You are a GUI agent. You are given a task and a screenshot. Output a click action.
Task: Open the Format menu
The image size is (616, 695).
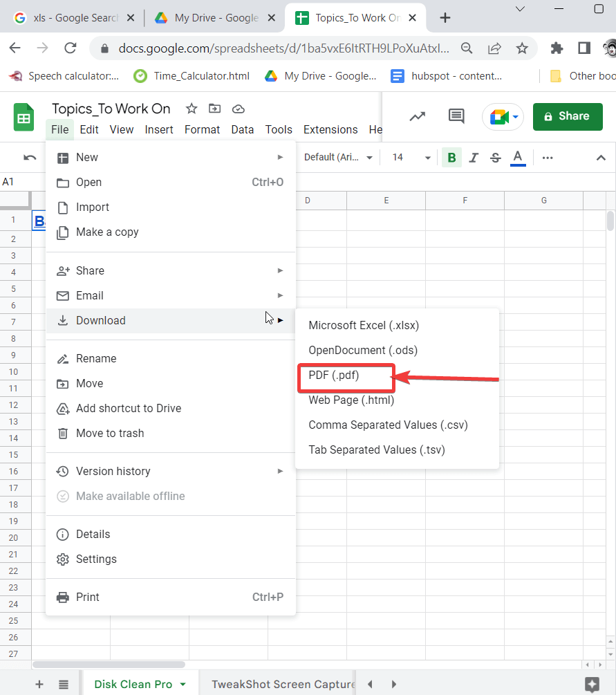202,129
